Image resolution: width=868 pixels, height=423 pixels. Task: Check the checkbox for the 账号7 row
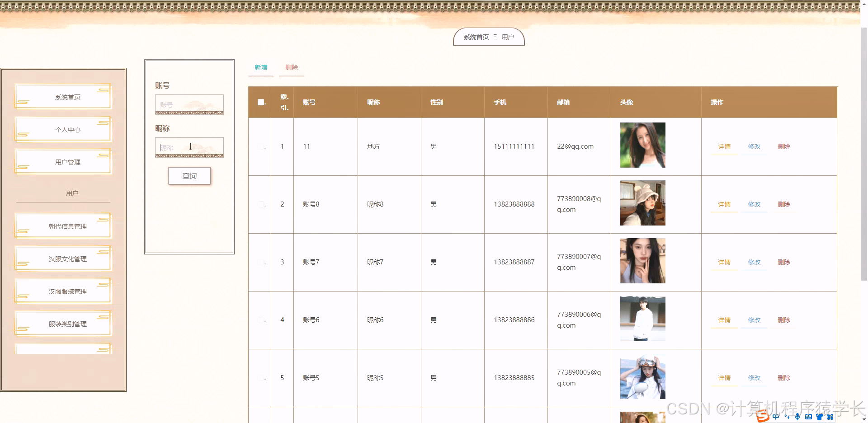click(x=261, y=262)
